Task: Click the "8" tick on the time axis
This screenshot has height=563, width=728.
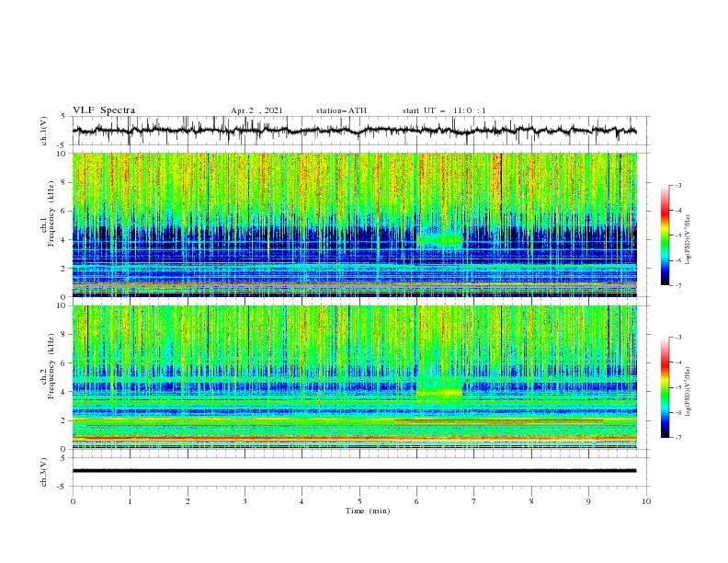Action: 531,501
